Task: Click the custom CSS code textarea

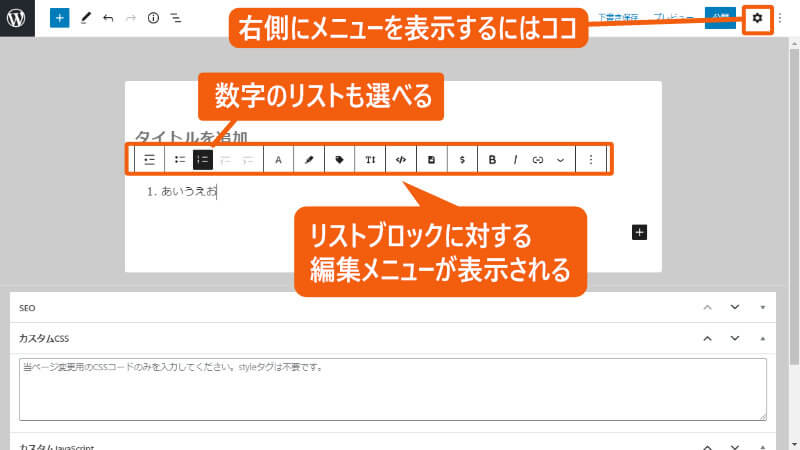Action: pyautogui.click(x=393, y=389)
